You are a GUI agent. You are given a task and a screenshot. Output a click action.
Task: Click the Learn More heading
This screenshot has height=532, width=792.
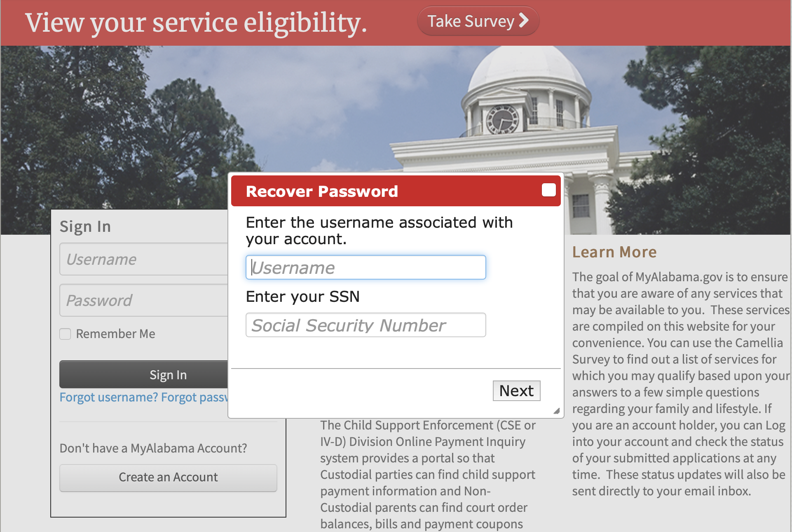pos(614,252)
